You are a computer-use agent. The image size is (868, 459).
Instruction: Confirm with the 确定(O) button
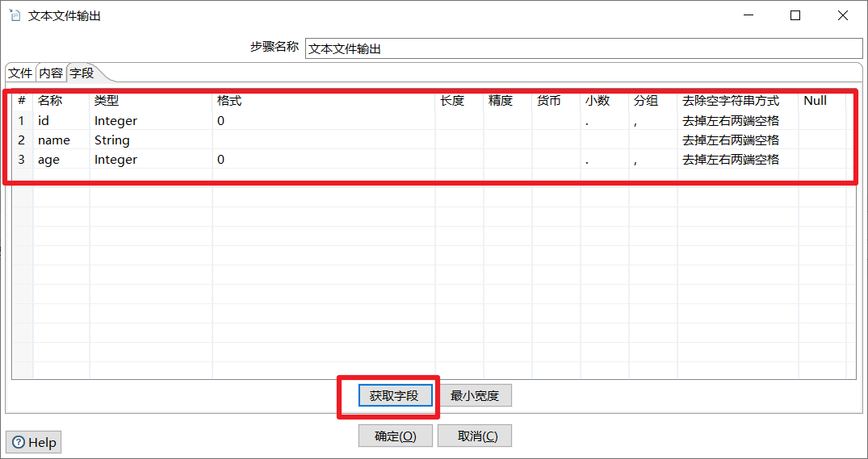pos(396,436)
